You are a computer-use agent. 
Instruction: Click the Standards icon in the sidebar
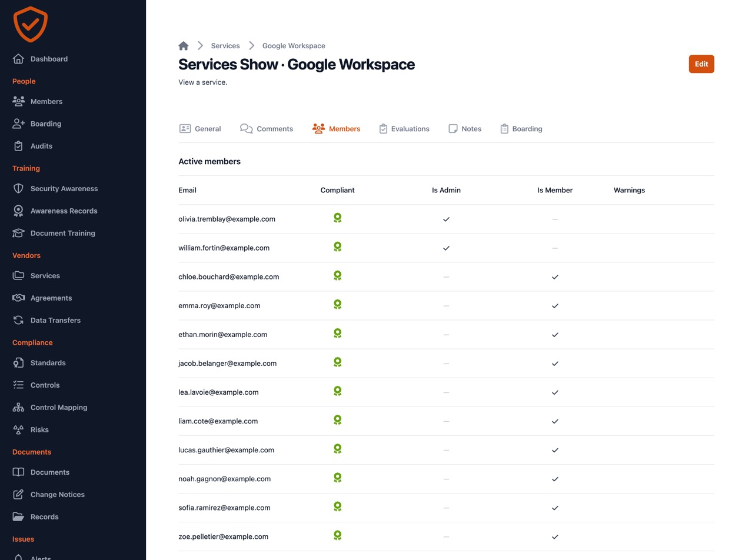click(19, 363)
